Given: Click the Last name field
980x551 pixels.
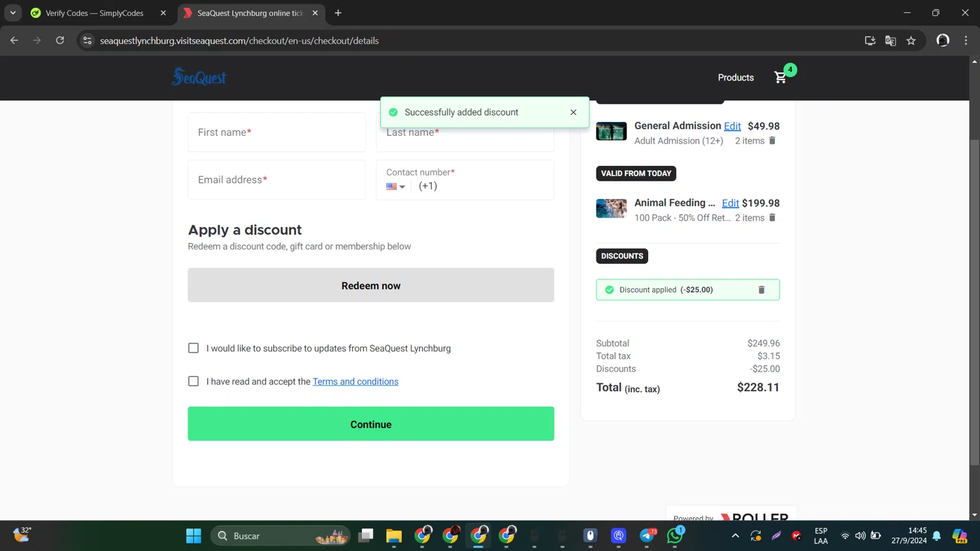Looking at the screenshot, I should (465, 133).
